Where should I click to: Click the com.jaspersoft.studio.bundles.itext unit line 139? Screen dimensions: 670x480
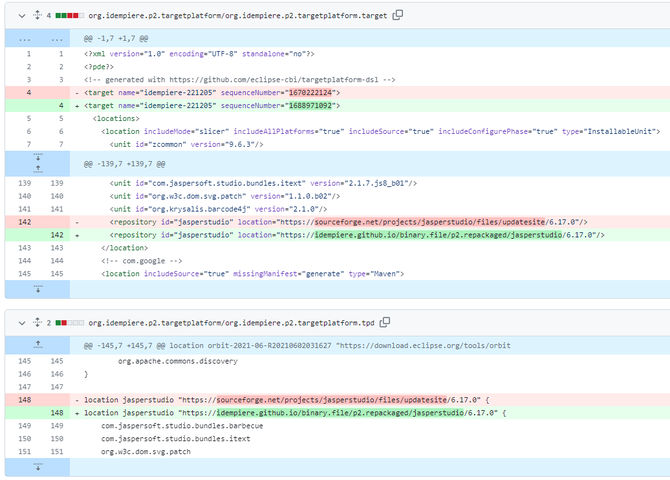click(x=263, y=183)
